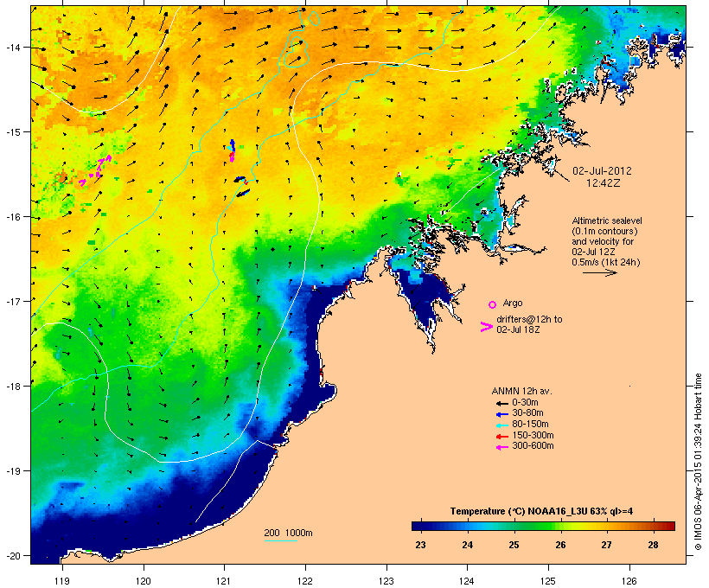This screenshot has width=709, height=588.
Task: Click the blue and red mooring marker near 121°E
Action: (x=232, y=150)
